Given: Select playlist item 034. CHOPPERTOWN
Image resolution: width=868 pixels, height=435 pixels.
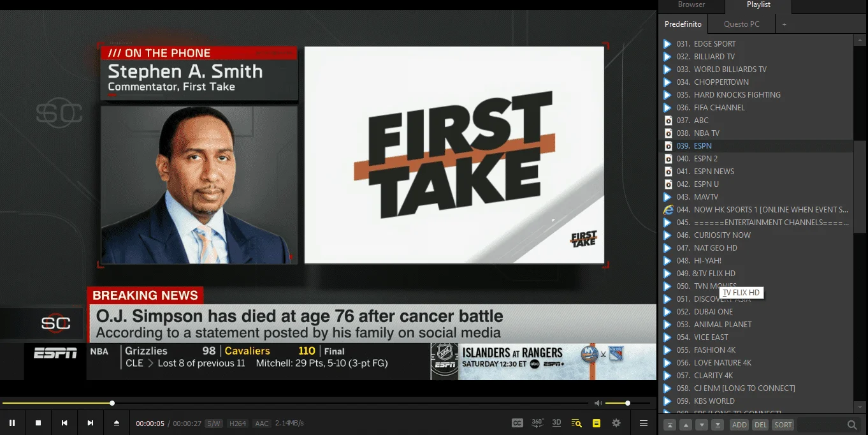Looking at the screenshot, I should point(756,82).
